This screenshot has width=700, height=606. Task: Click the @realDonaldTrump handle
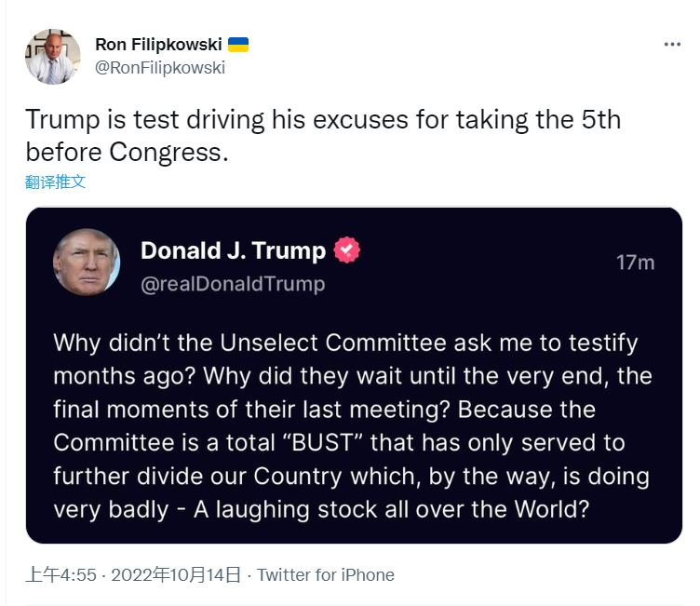(233, 284)
